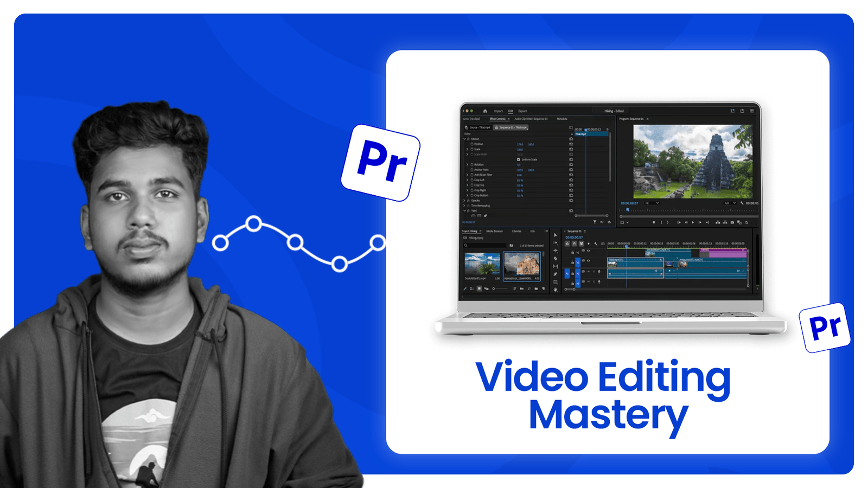The image size is (868, 488).
Task: Toggle Scale animation stopwatch
Action: click(x=472, y=149)
